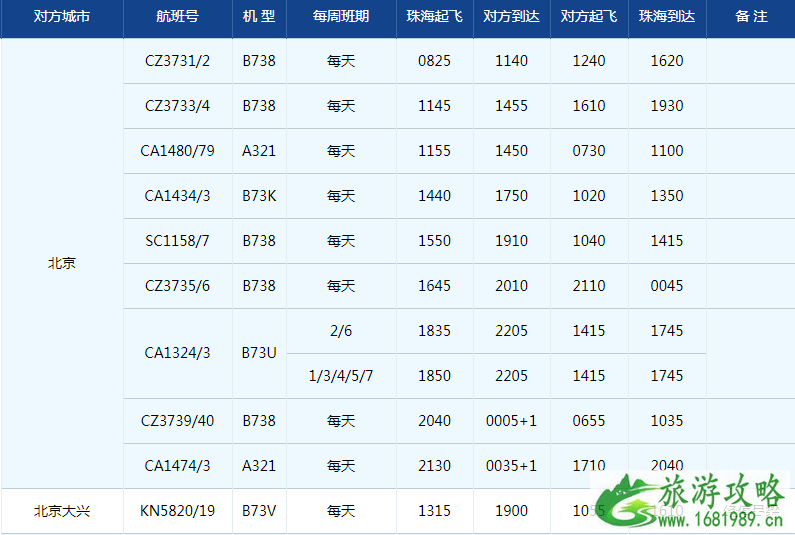Click Zhuhai departure time 1550
This screenshot has width=795, height=535.
click(x=435, y=241)
